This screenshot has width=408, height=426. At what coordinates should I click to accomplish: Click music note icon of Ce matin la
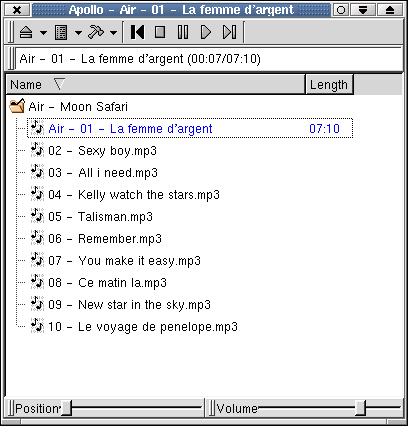pos(37,281)
